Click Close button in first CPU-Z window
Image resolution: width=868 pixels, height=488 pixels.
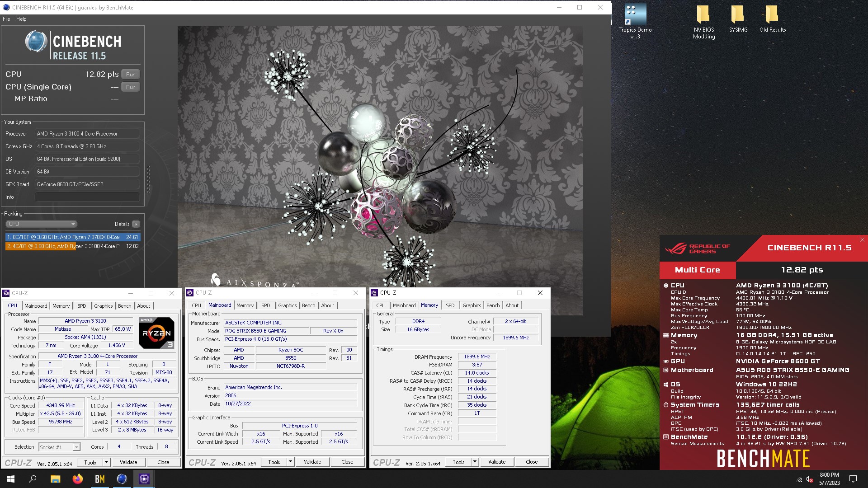(x=163, y=462)
